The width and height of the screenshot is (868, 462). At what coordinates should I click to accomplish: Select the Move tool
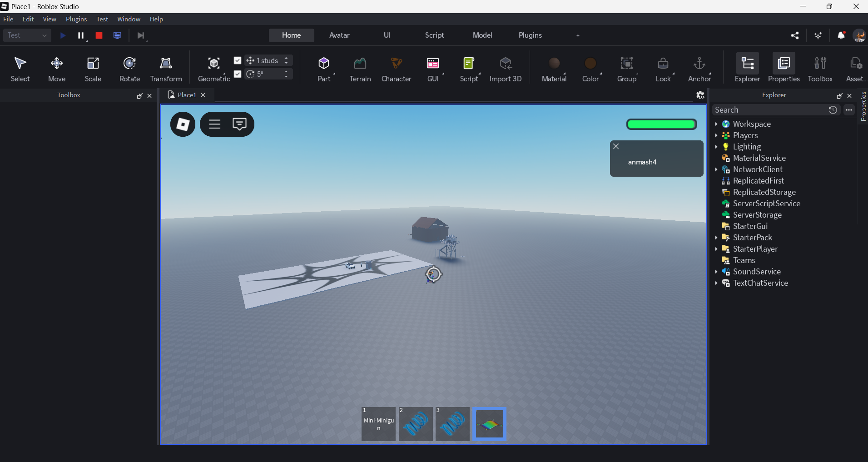(57, 69)
